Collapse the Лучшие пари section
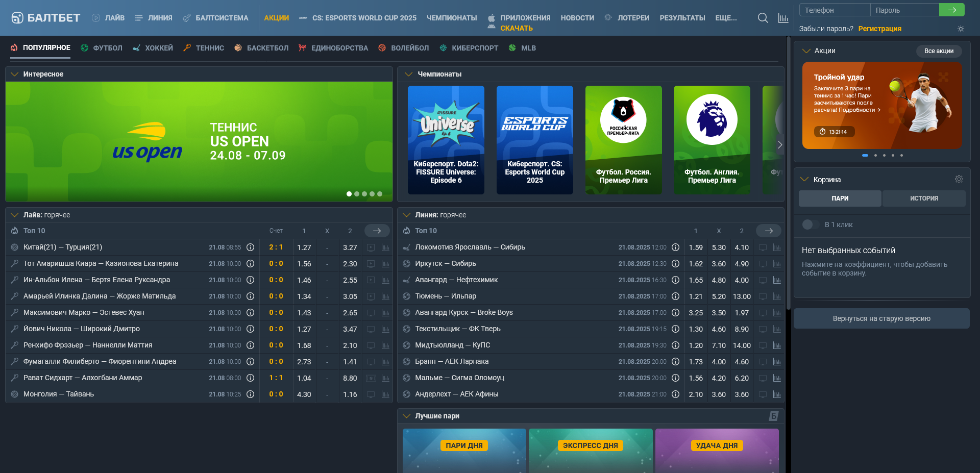Screen dimensions: 980x473 [407, 416]
